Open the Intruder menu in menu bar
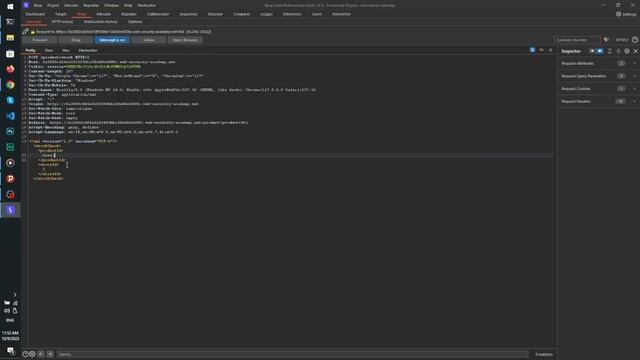Viewport: 640px width, 360px height. (x=71, y=5)
